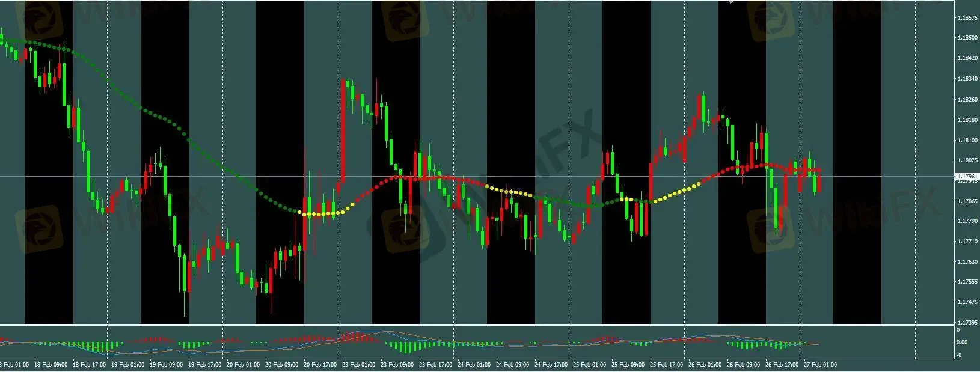
Task: Choose the 25 Feb 09:00 time label
Action: click(628, 365)
